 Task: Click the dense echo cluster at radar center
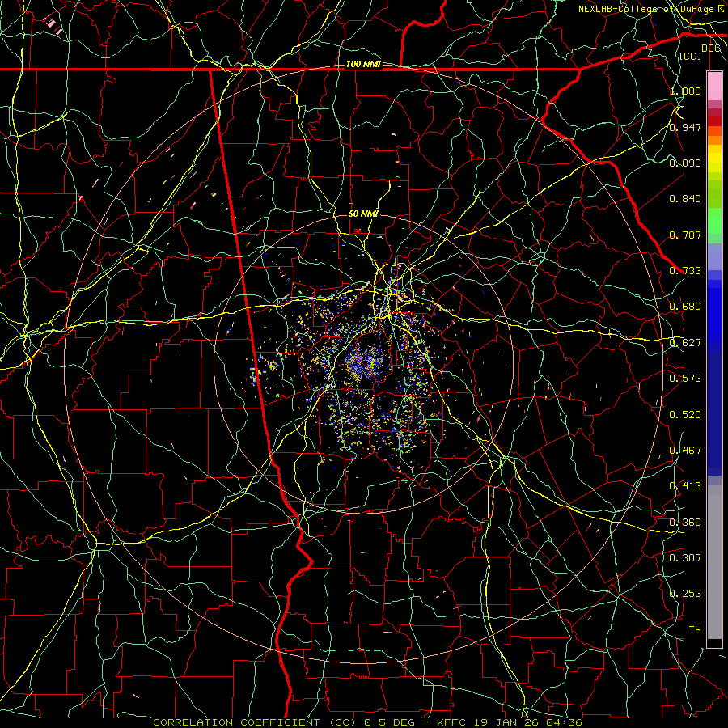[x=363, y=362]
